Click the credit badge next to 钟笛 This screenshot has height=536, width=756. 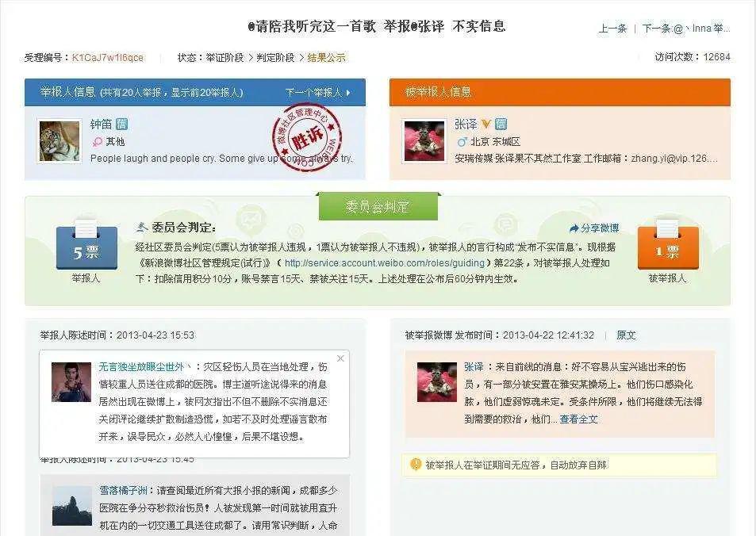pyautogui.click(x=121, y=124)
